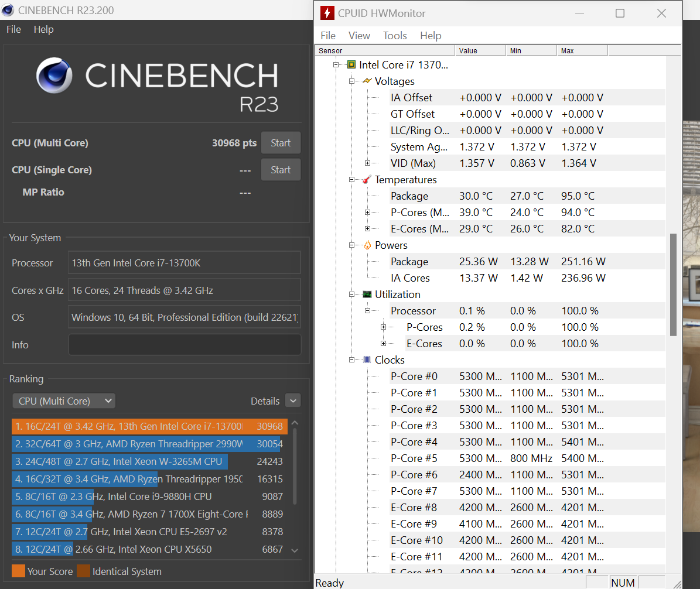Click the ranking list scroll down arrow
The image size is (700, 589).
[295, 550]
